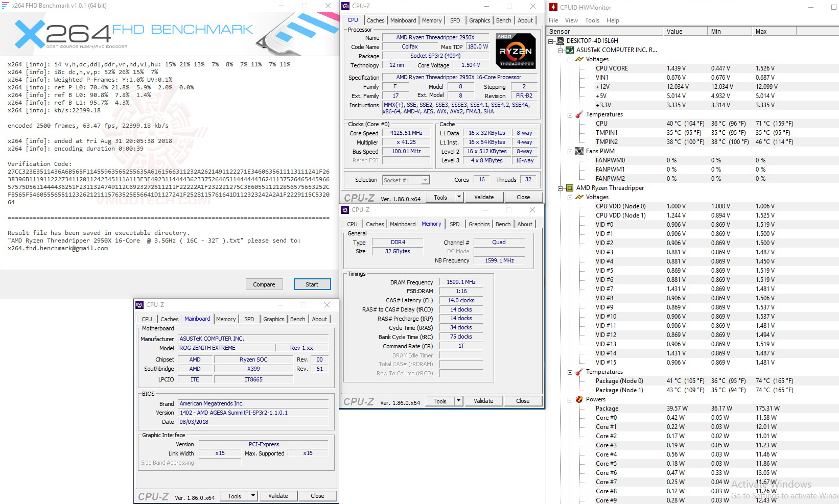Click the Tools button in the CPU-Z window showing the CPU tab
839x504 pixels.
(x=440, y=197)
